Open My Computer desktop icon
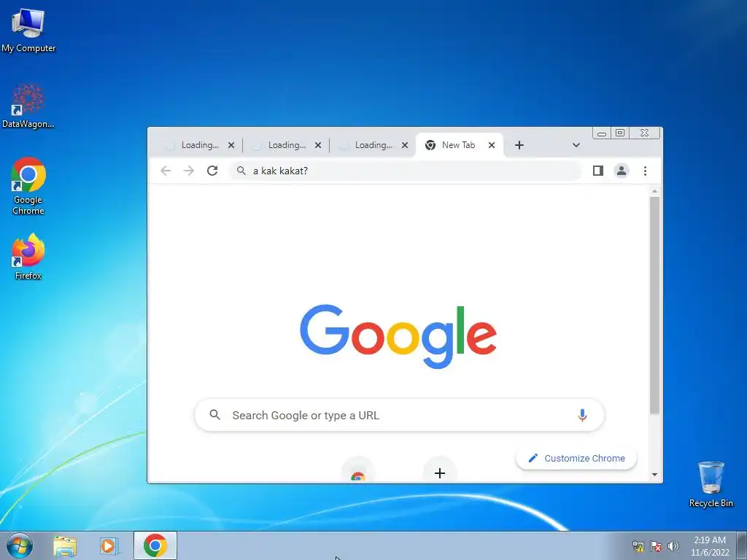This screenshot has width=747, height=560. tap(28, 31)
